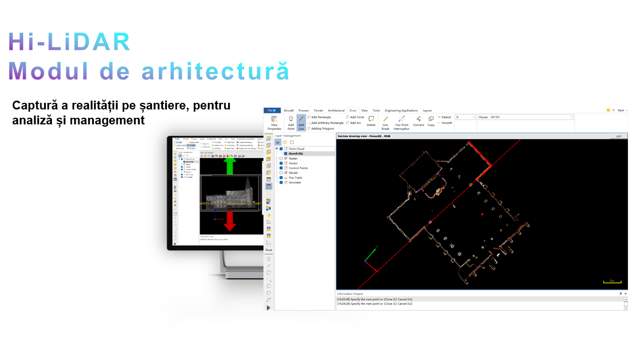Choose Add Rectangle drawing tool
Image resolution: width=644 pixels, height=340 pixels.
320,117
